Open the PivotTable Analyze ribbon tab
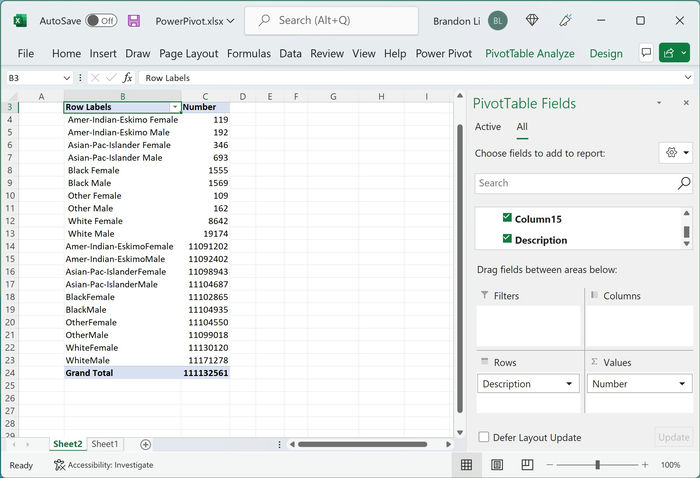The width and height of the screenshot is (700, 478). (529, 54)
